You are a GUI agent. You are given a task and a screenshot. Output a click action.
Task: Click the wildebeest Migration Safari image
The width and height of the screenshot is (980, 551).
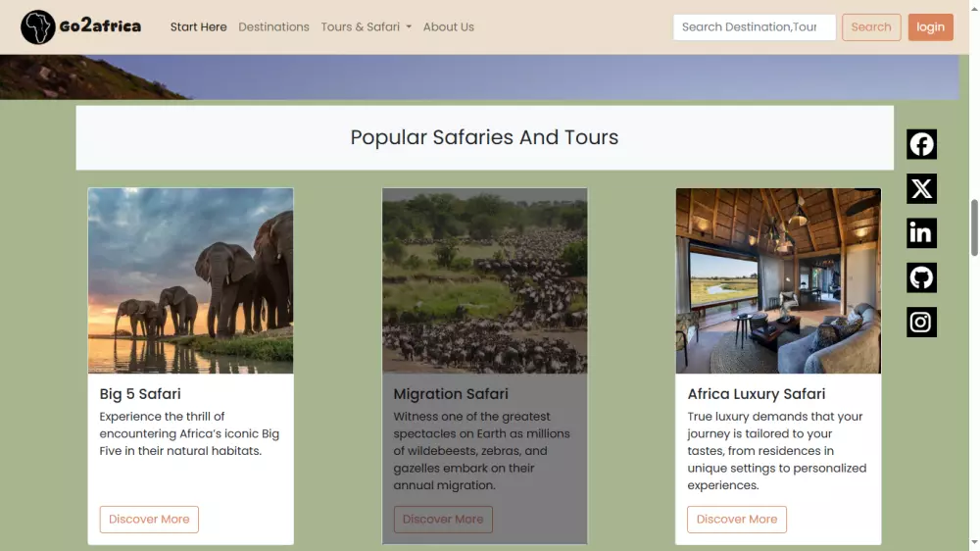pos(484,280)
